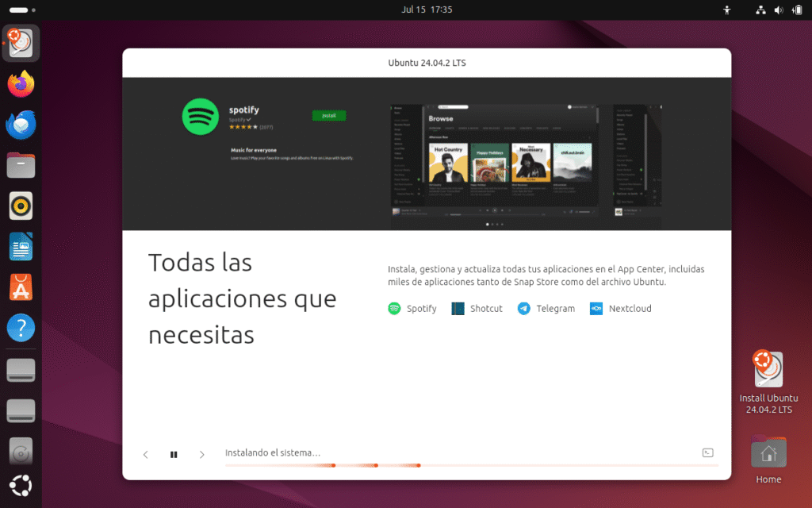Advance to the next installer slide
Screen dimensions: 812x508
(202, 455)
